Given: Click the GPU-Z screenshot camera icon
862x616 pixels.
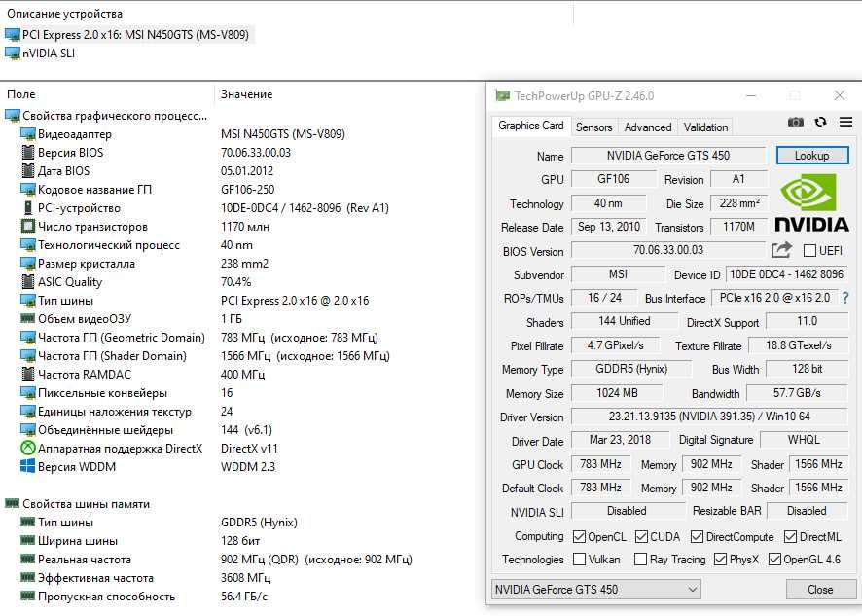Looking at the screenshot, I should point(796,122).
